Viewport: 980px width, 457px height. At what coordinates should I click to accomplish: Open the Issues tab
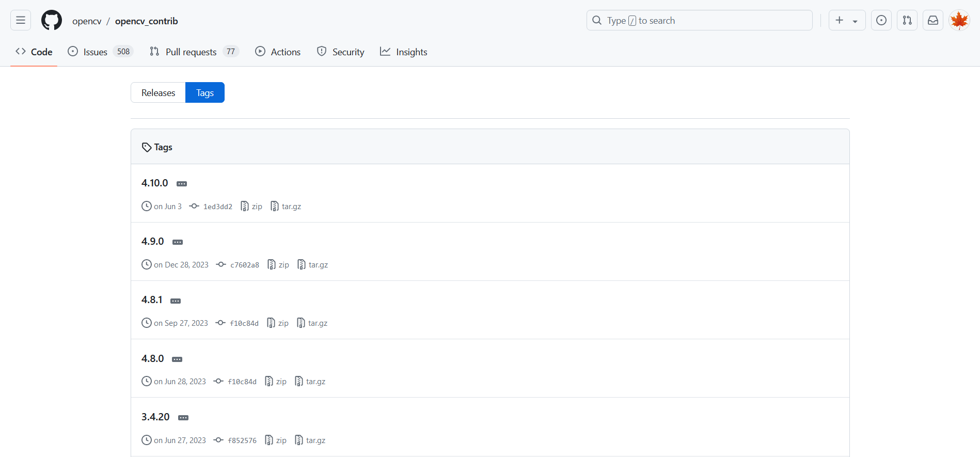tap(95, 52)
